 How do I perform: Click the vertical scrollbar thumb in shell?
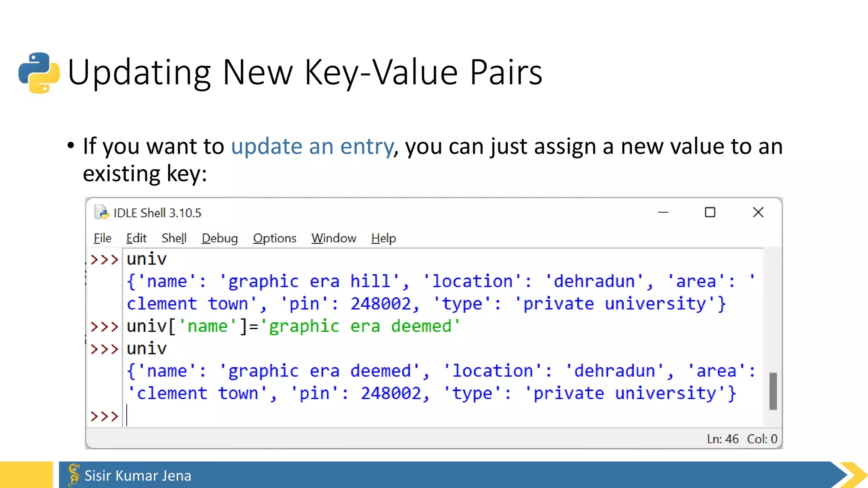(773, 391)
